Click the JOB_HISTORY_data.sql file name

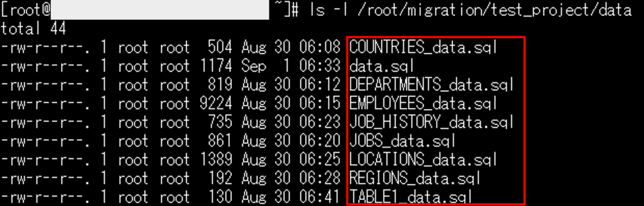[431, 123]
